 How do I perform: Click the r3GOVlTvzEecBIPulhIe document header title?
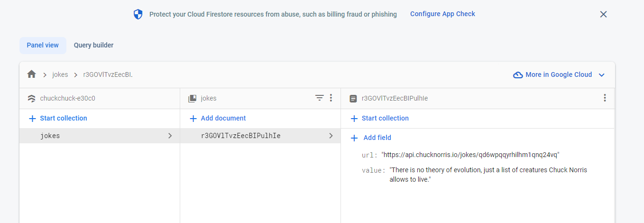coord(395,99)
